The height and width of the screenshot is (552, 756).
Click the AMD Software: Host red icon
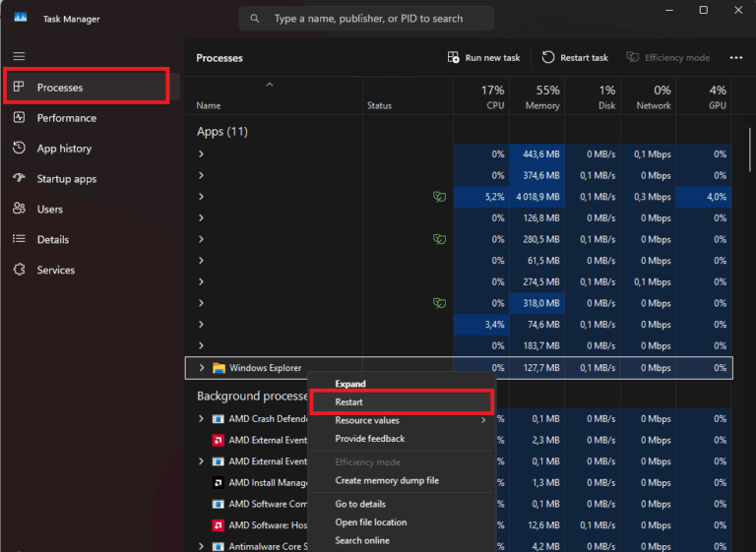(218, 525)
